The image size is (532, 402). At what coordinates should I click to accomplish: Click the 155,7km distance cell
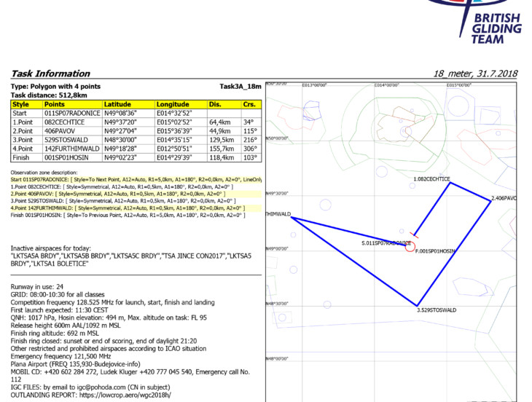[x=223, y=149]
